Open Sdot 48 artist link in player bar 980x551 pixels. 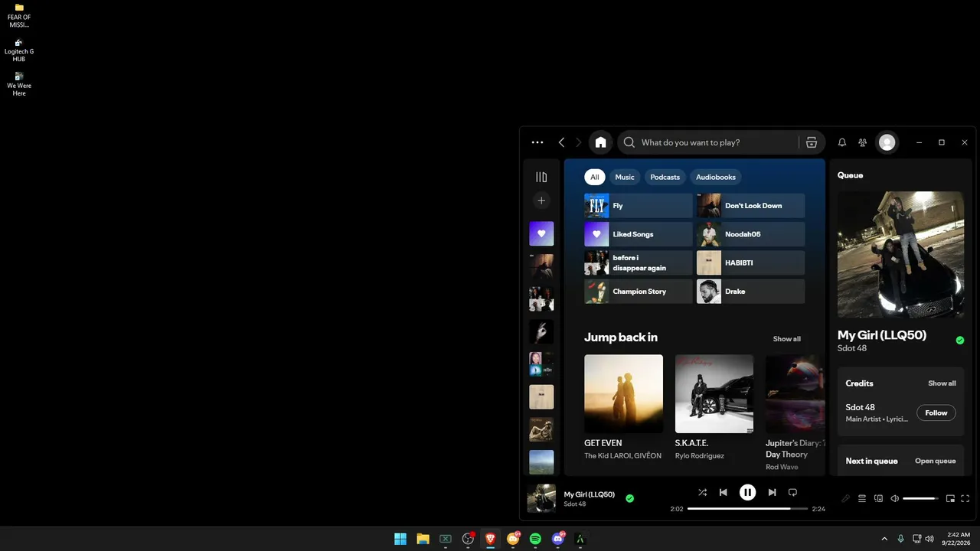[575, 504]
